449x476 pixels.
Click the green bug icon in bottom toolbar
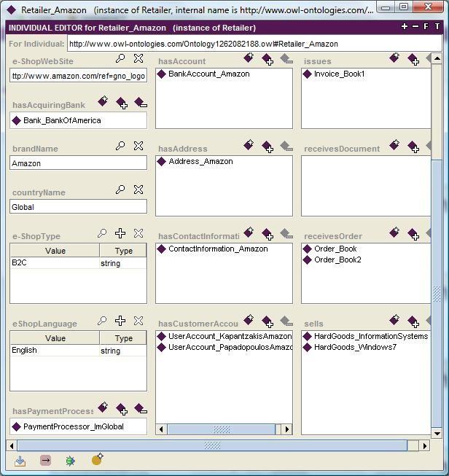tap(71, 461)
